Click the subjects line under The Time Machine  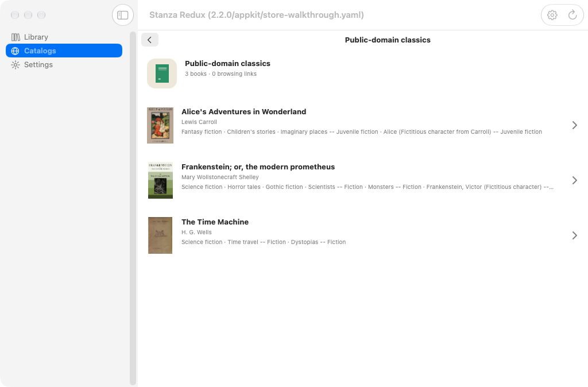(x=264, y=242)
